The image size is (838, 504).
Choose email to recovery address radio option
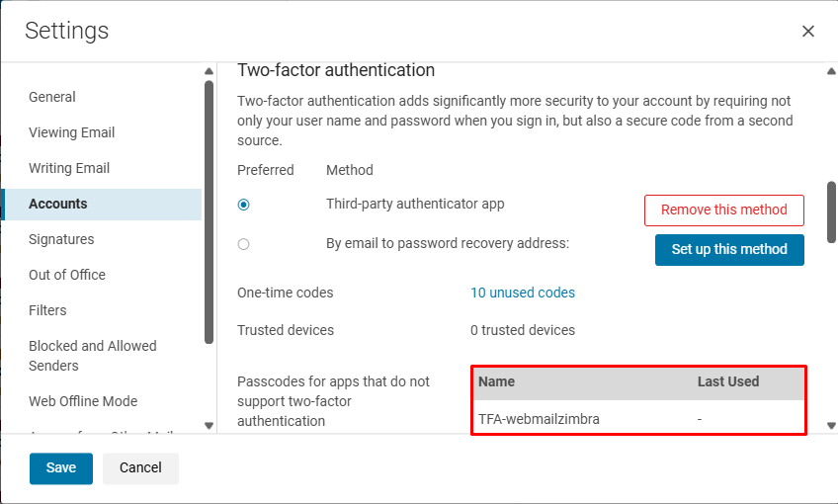[244, 244]
